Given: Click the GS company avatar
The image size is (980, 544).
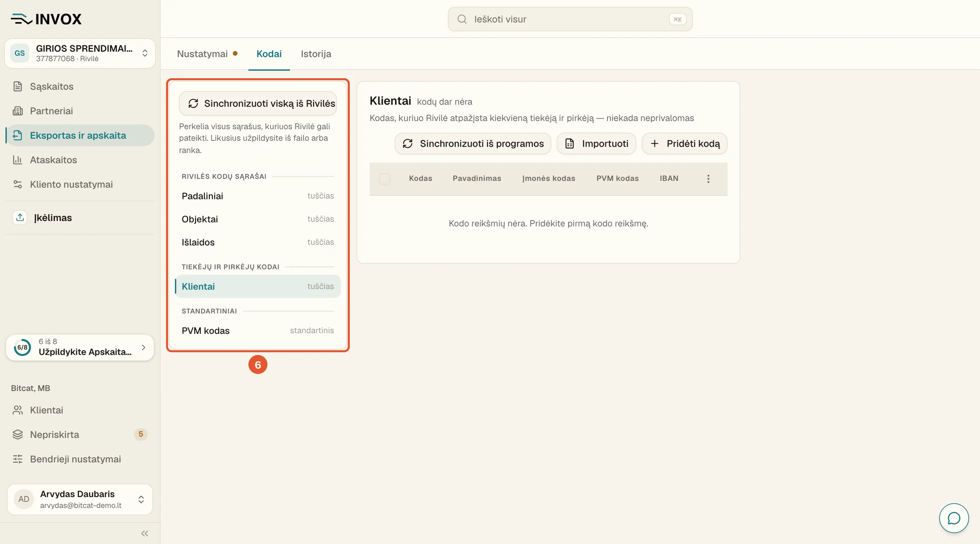Looking at the screenshot, I should click(x=20, y=53).
